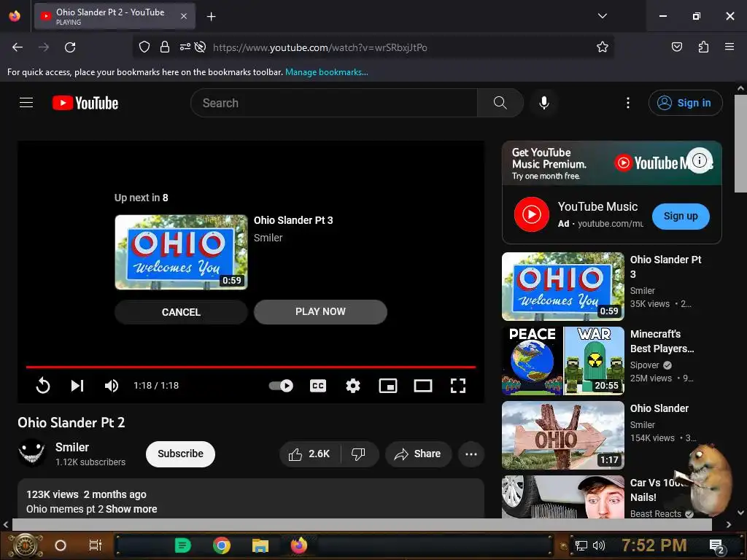Click the blocked autoplay icon in address bar

[x=201, y=47]
